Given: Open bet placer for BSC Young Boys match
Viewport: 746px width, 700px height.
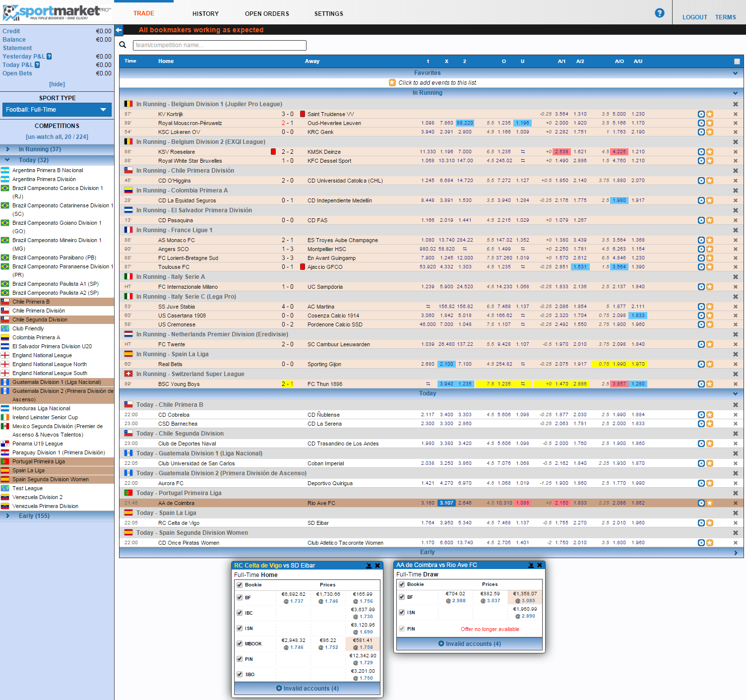Looking at the screenshot, I should pyautogui.click(x=701, y=384).
